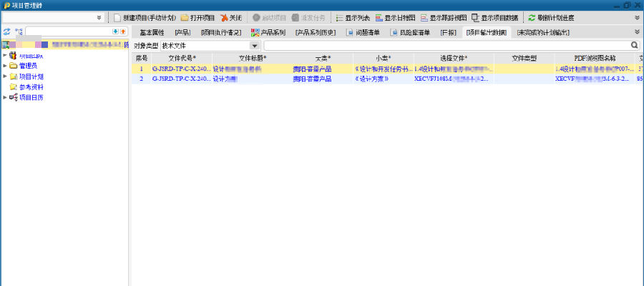Screen dimensions: 644x286
Task: Open the [日报] tab
Action: pyautogui.click(x=448, y=32)
